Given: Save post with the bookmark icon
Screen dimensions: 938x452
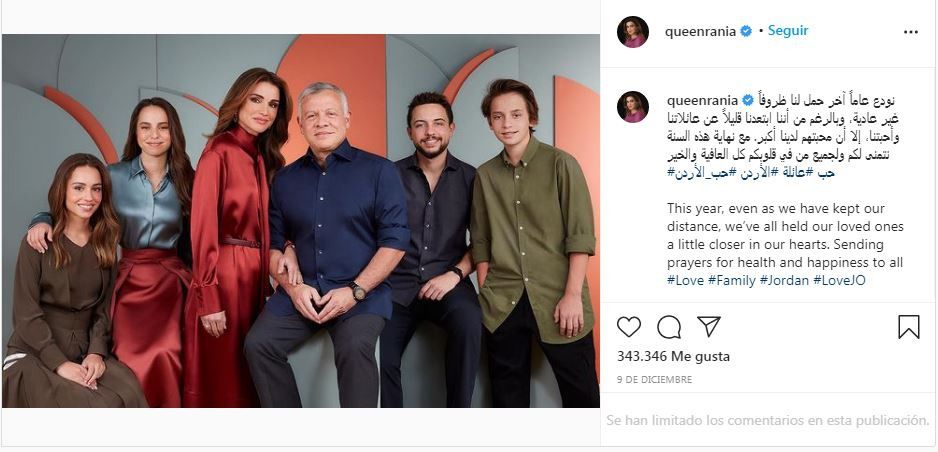Looking at the screenshot, I should coord(909,327).
